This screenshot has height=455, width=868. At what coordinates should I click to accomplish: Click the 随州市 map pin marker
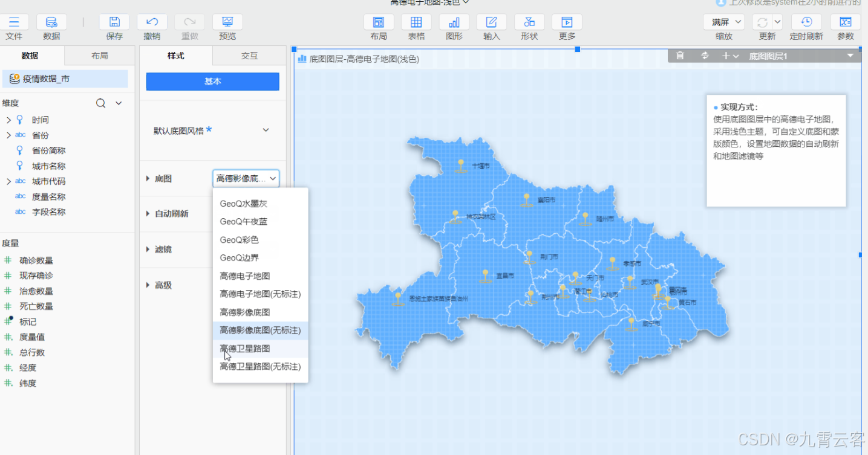click(585, 219)
